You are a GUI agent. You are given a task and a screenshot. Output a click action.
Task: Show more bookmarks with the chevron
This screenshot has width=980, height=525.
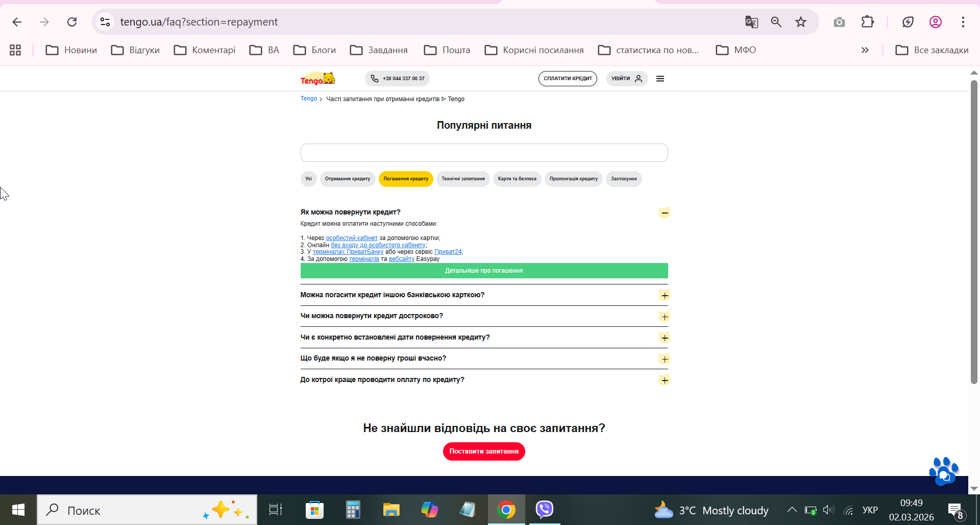point(865,50)
